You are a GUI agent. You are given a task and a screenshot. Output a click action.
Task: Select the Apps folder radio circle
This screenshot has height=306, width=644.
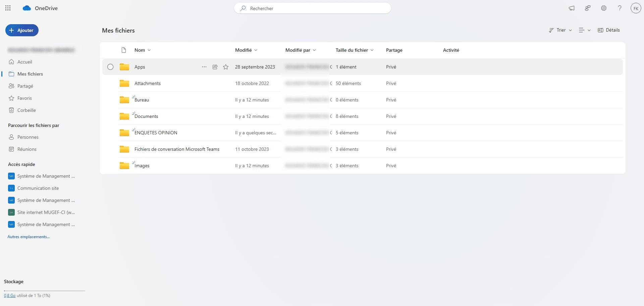pos(110,67)
